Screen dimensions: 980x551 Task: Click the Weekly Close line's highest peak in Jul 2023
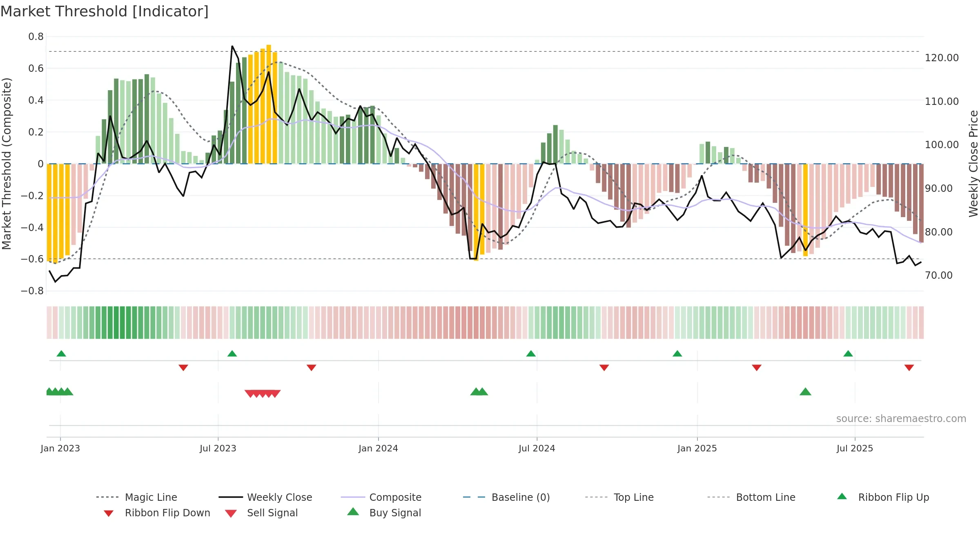(232, 46)
